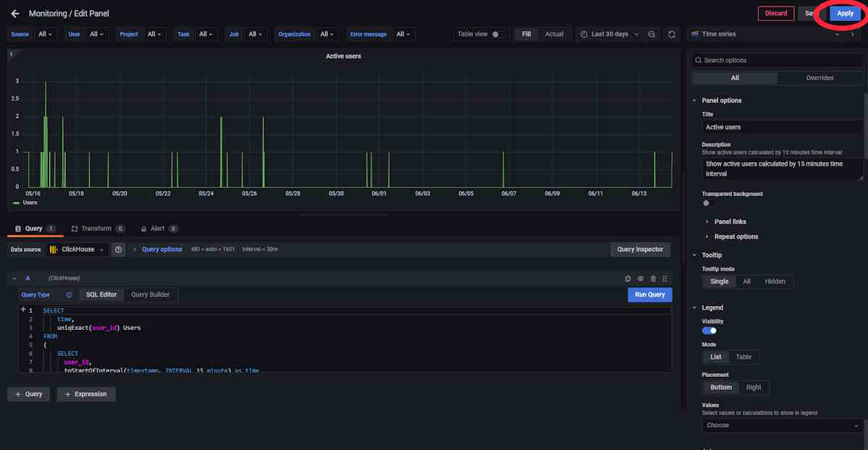
Task: Switch to the Transform tab
Action: (96, 229)
